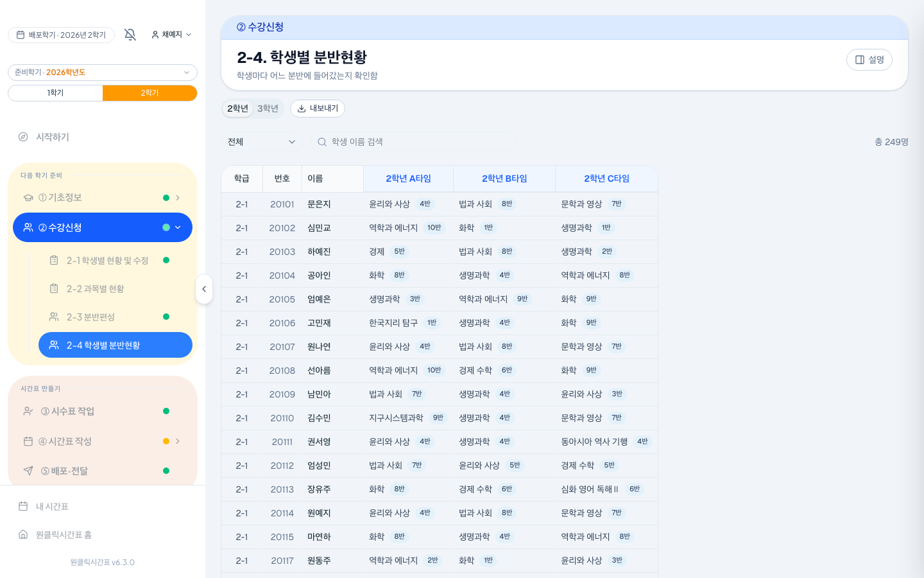
Task: Switch to 1학기 semester
Action: (x=55, y=93)
